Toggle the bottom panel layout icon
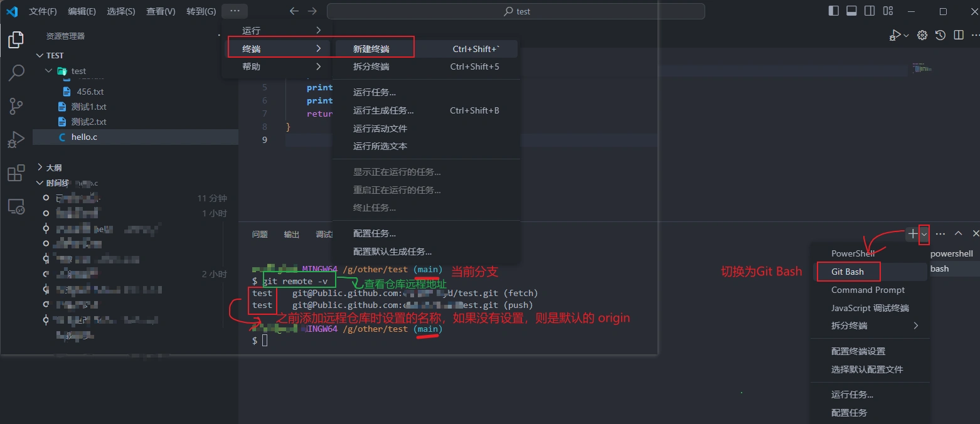 851,11
